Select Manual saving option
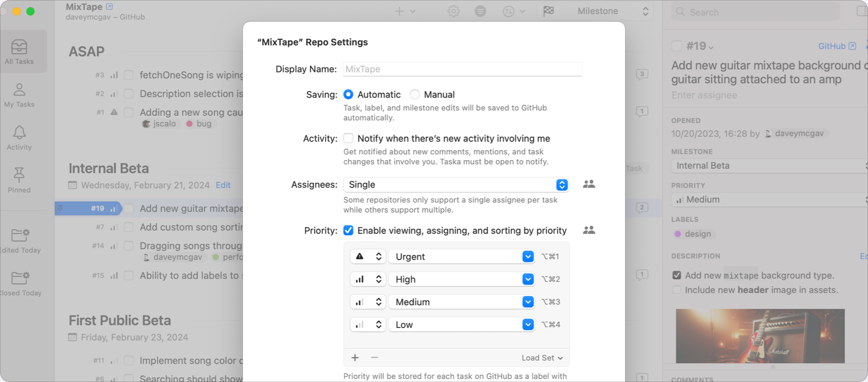 click(415, 95)
